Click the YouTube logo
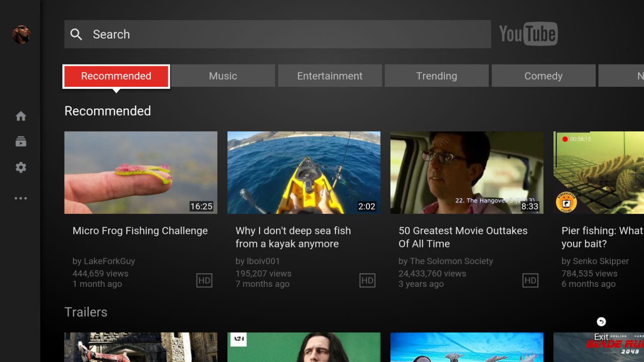Screen dimensions: 644x362 tap(528, 34)
